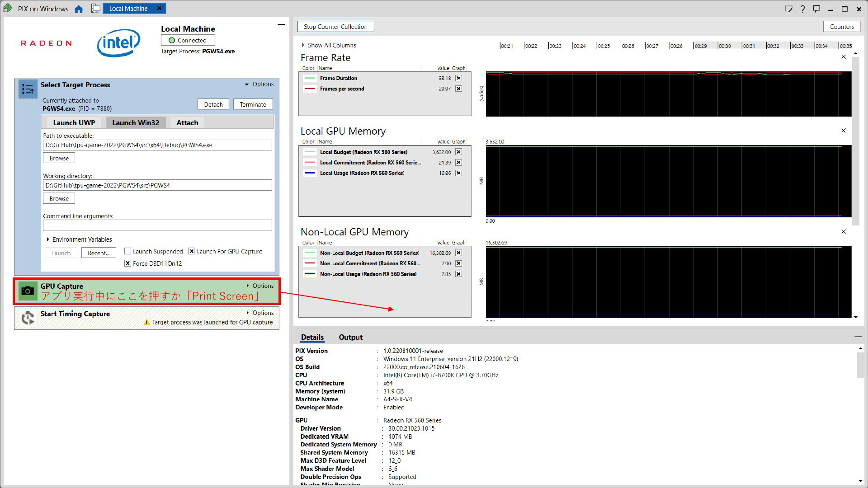Image resolution: width=868 pixels, height=488 pixels.
Task: Terminate the target process
Action: pos(253,104)
